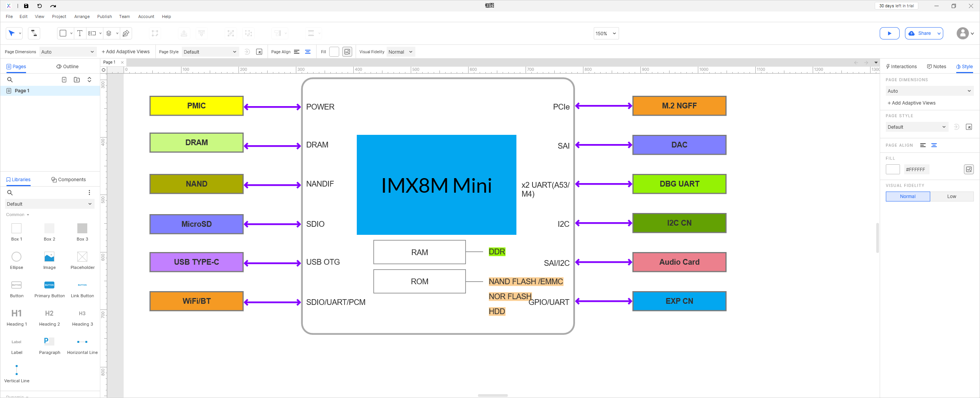The image size is (980, 398).
Task: Switch to the Components tab
Action: coord(69,180)
